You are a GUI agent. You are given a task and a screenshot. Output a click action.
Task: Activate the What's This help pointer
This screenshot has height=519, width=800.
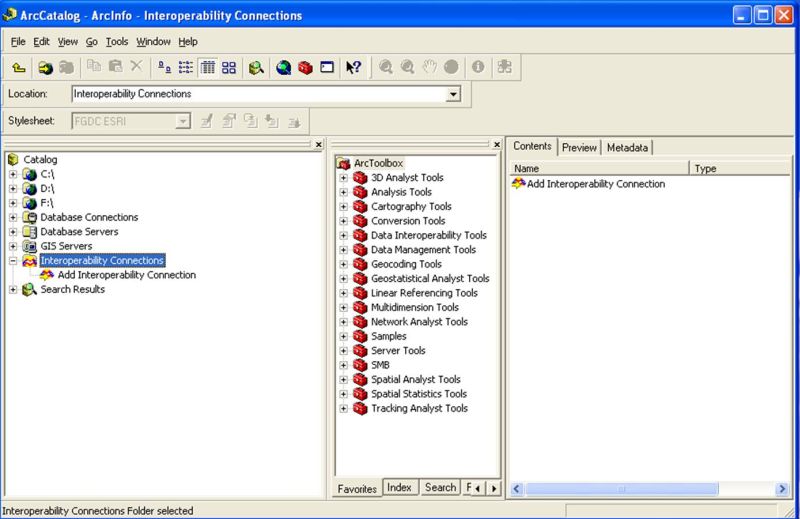pos(354,67)
